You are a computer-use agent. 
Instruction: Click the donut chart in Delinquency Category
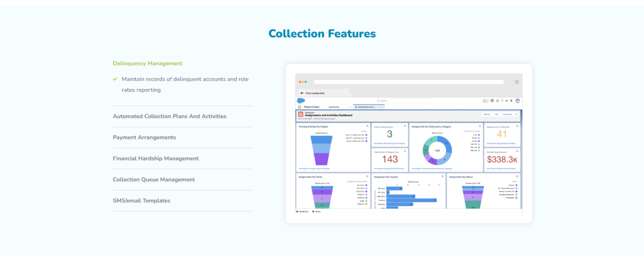point(437,151)
